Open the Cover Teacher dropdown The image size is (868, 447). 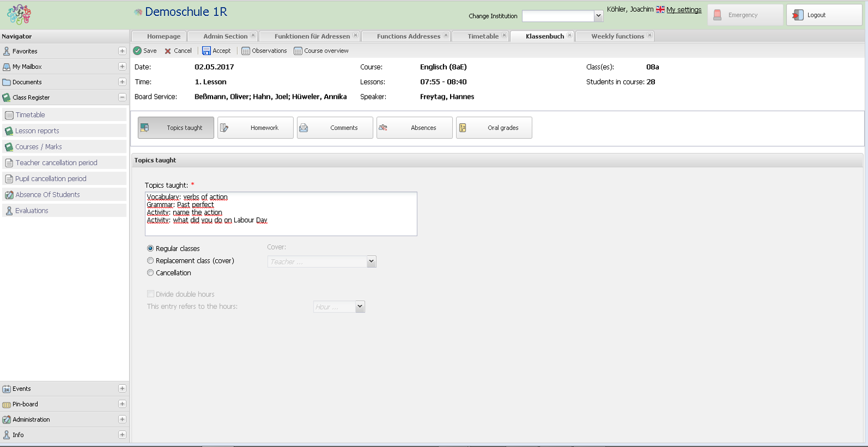371,262
